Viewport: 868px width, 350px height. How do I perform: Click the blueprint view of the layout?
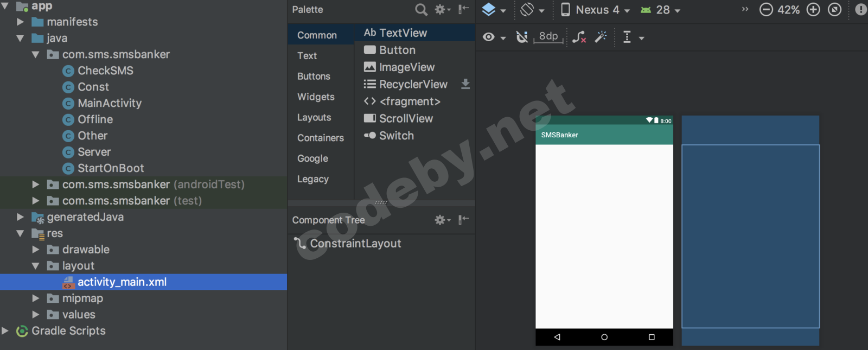(750, 231)
